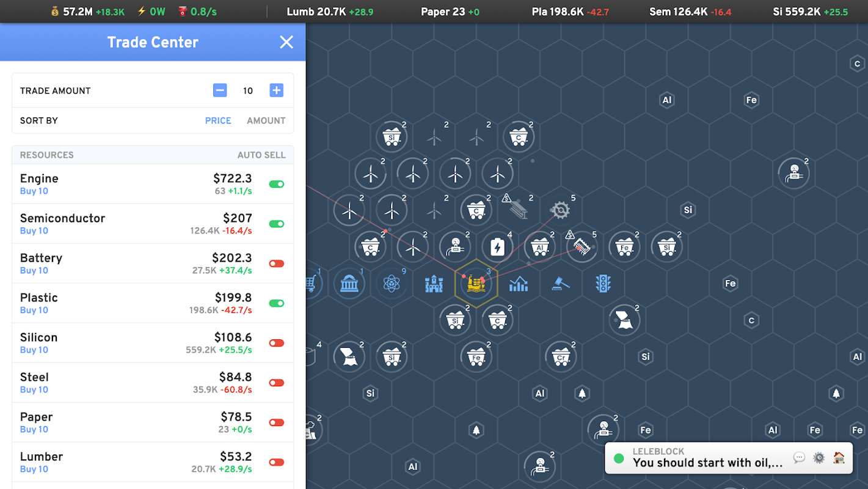Click the Paper 23 resource in top bar
Image resolution: width=868 pixels, height=489 pixels.
(x=450, y=12)
